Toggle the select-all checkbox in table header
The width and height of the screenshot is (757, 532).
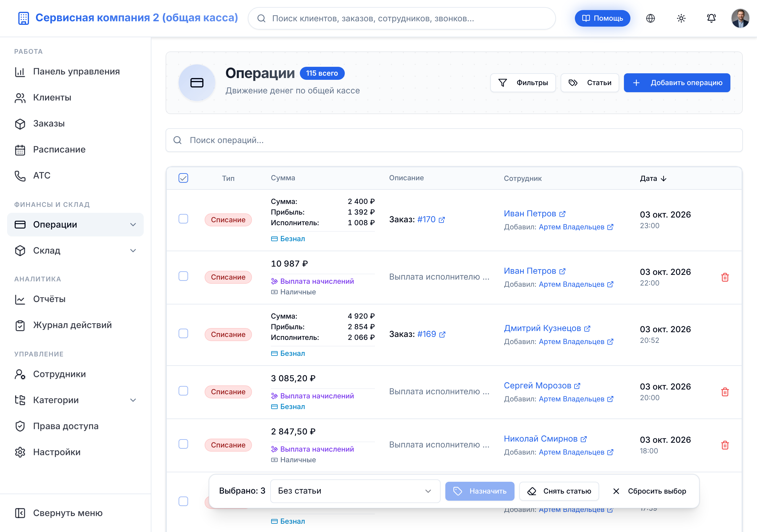183,178
